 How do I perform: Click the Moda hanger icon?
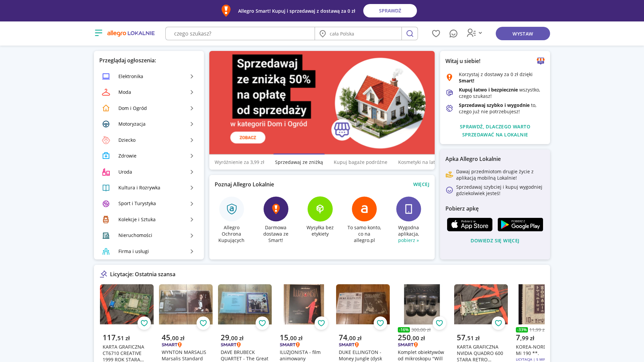pyautogui.click(x=106, y=92)
